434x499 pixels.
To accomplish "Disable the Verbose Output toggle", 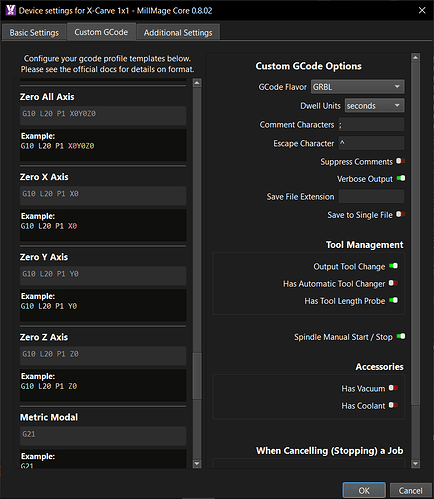I will 401,178.
